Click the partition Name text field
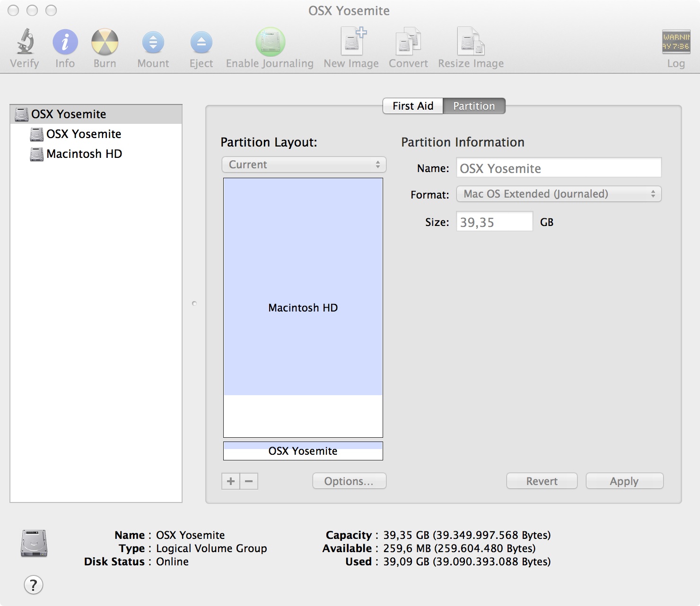 pos(558,168)
